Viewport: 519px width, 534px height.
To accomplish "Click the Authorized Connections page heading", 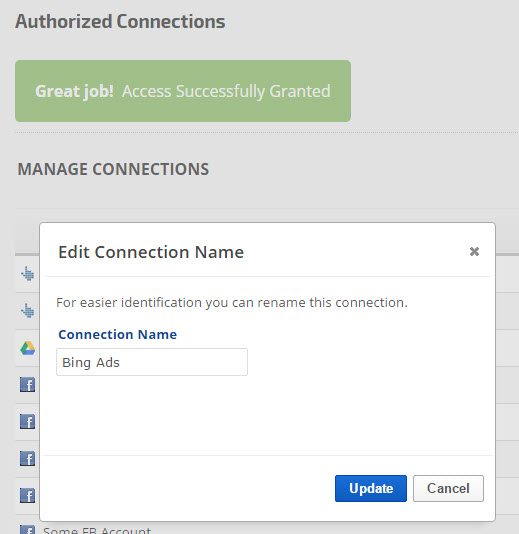I will [120, 21].
